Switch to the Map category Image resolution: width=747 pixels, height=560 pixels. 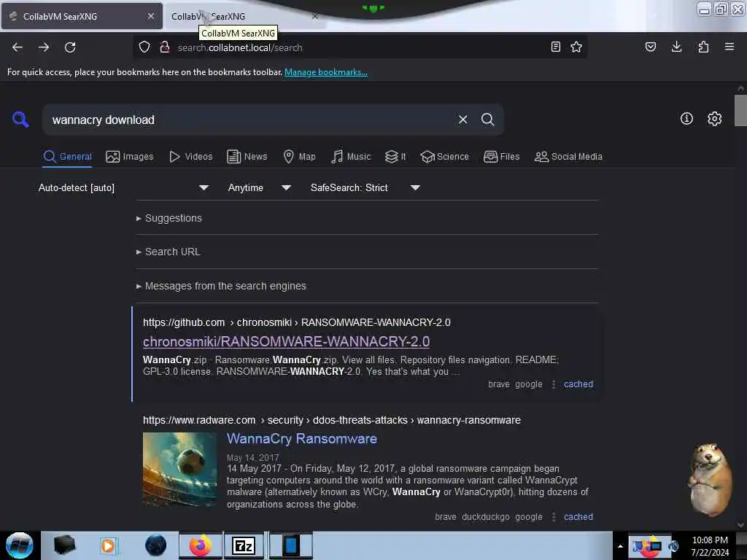pos(299,157)
